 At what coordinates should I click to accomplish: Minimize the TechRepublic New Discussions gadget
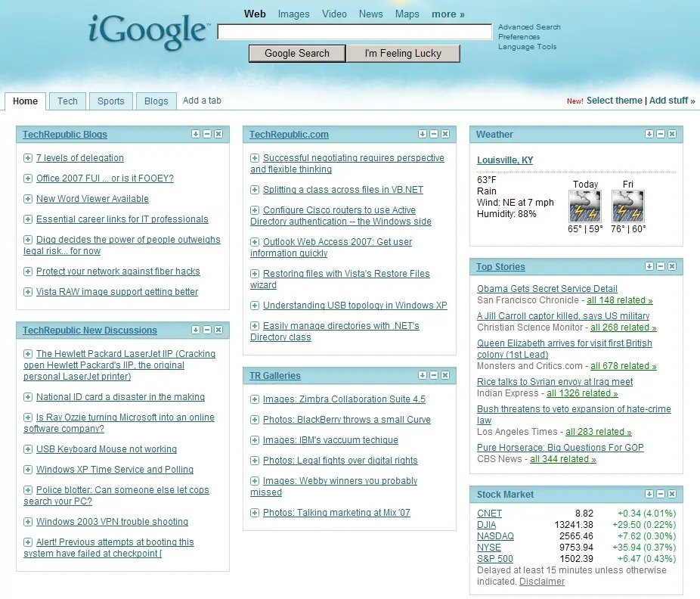coord(207,330)
